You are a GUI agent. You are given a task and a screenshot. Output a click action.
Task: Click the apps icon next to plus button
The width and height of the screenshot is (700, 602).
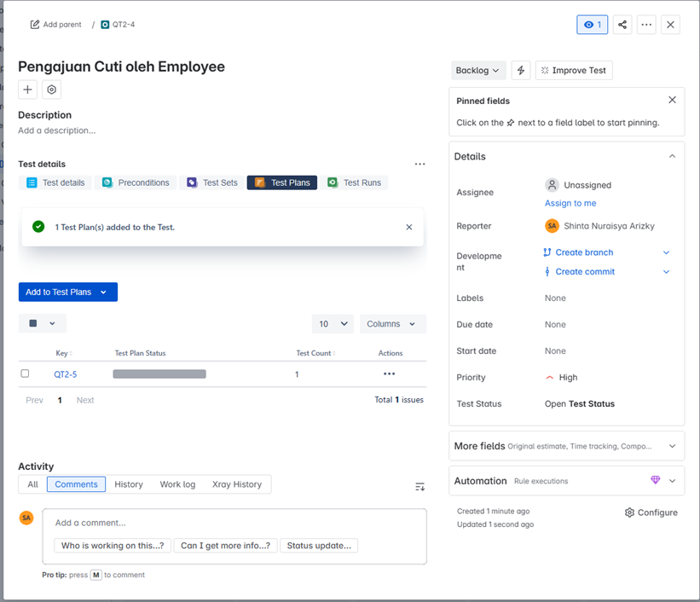point(51,90)
